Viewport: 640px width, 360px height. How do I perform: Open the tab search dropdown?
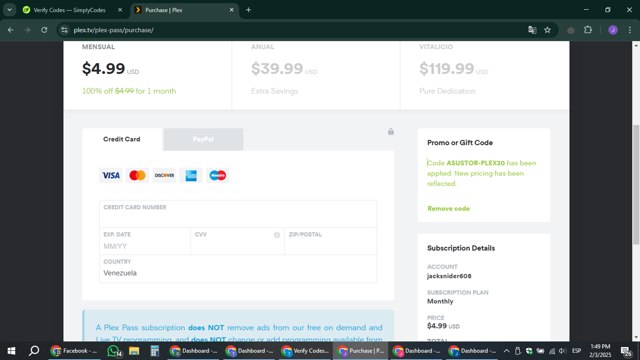tap(9, 10)
